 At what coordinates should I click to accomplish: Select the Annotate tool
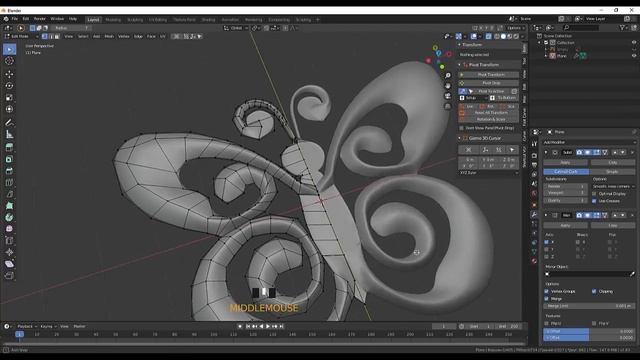coord(9,122)
